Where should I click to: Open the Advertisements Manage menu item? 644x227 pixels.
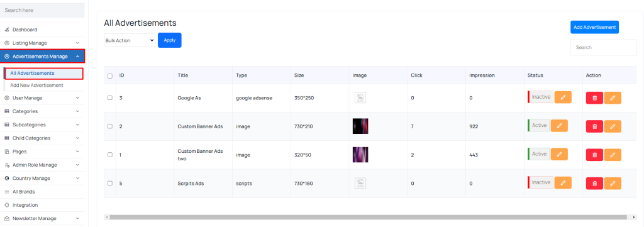tap(42, 56)
